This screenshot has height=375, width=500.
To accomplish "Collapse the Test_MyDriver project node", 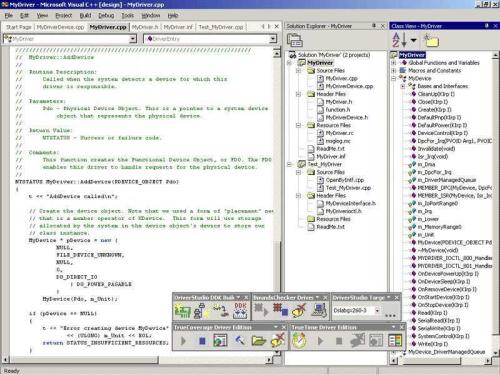I will pos(290,164).
